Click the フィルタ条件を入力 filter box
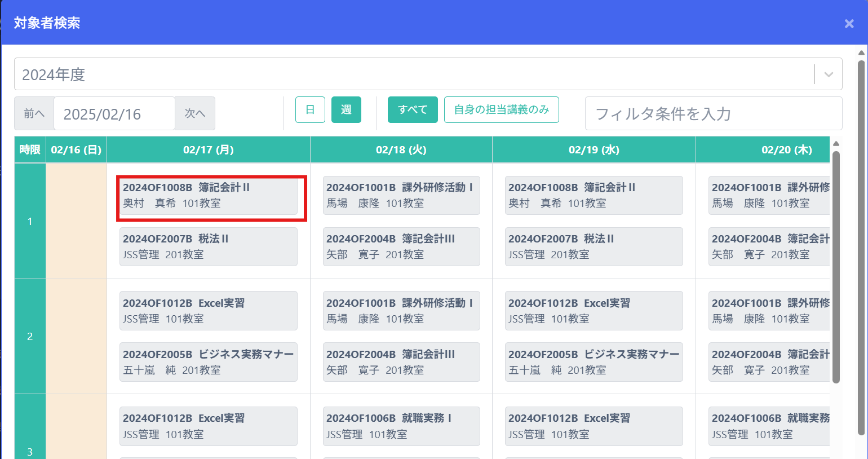The image size is (868, 459). pos(713,114)
